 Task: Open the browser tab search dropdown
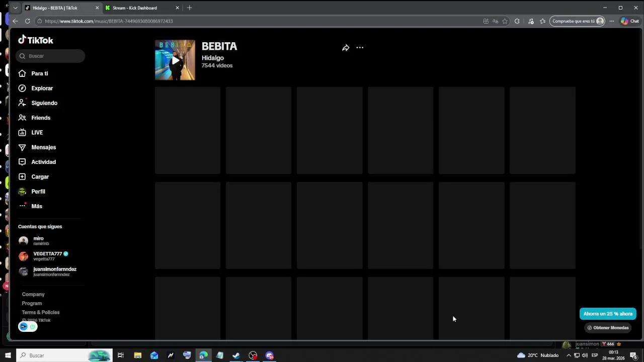(x=16, y=8)
